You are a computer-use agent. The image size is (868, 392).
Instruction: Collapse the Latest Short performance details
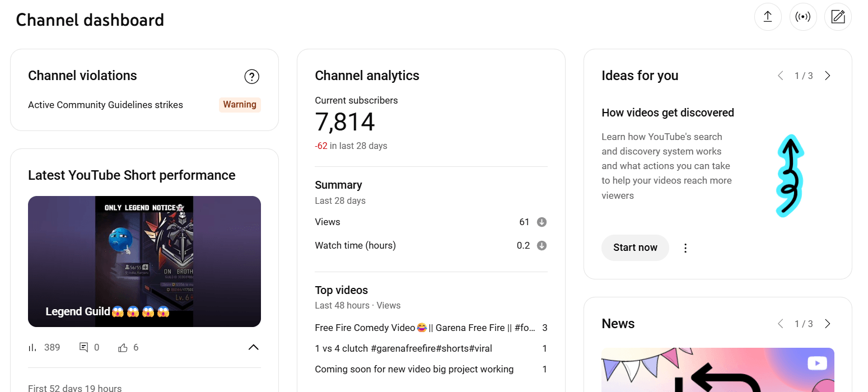pyautogui.click(x=253, y=348)
